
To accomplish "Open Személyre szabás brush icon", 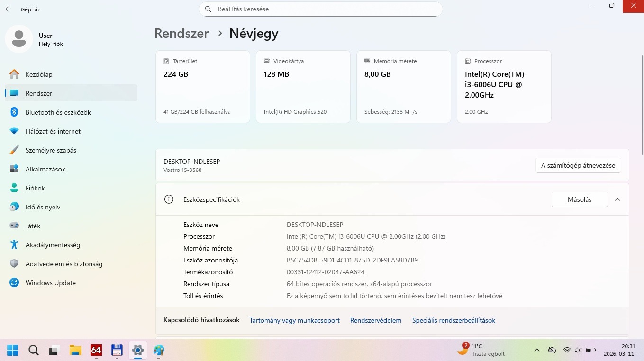I will [x=14, y=150].
